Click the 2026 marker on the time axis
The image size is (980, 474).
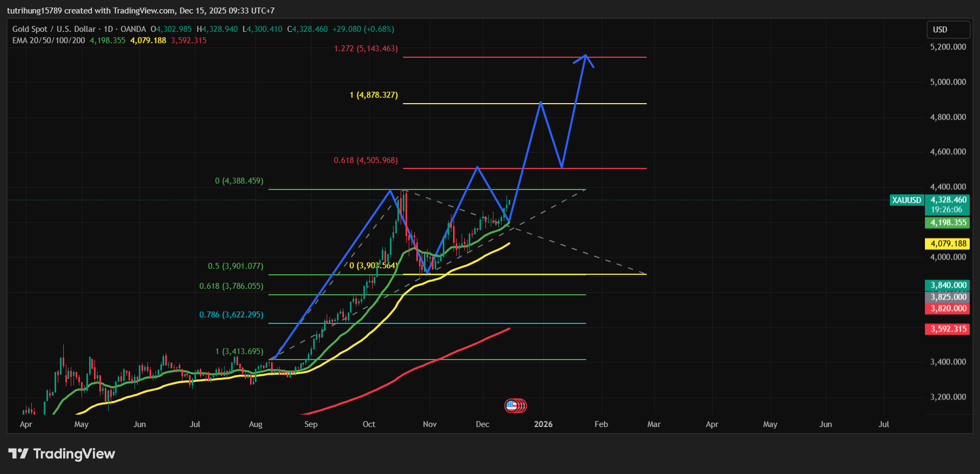click(543, 424)
